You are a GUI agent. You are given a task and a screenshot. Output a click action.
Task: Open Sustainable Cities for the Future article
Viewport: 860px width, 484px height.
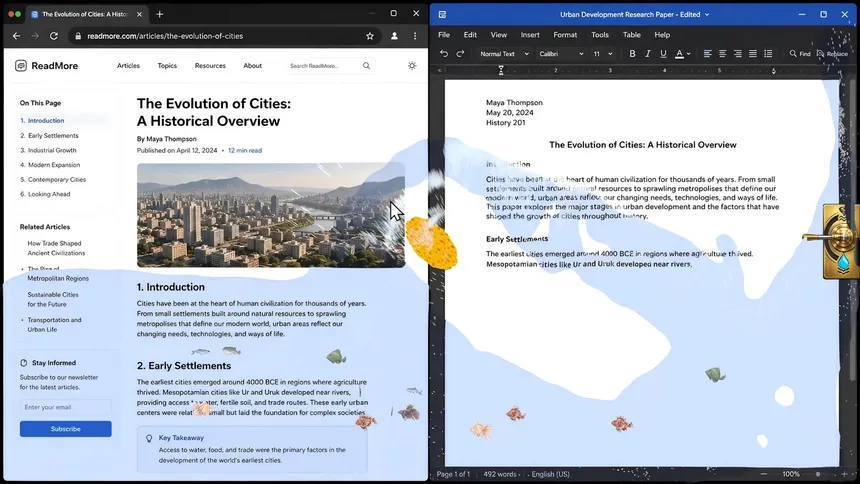pos(53,300)
